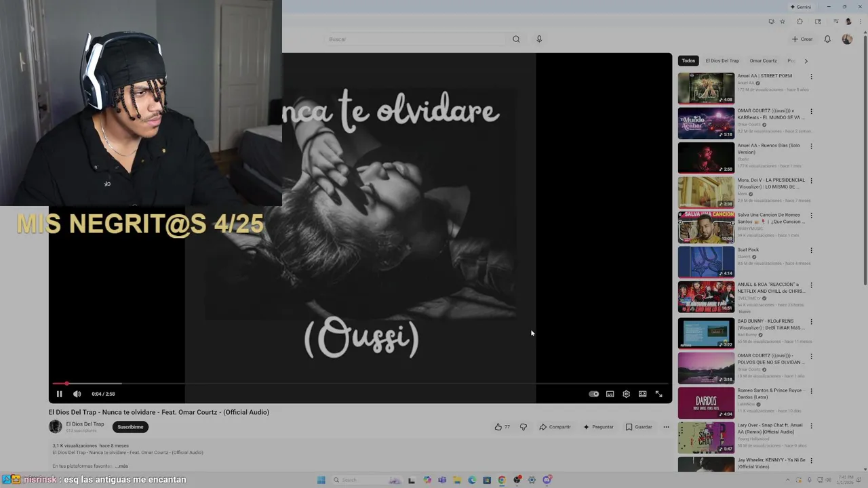Open the Windows Start menu

(x=321, y=480)
